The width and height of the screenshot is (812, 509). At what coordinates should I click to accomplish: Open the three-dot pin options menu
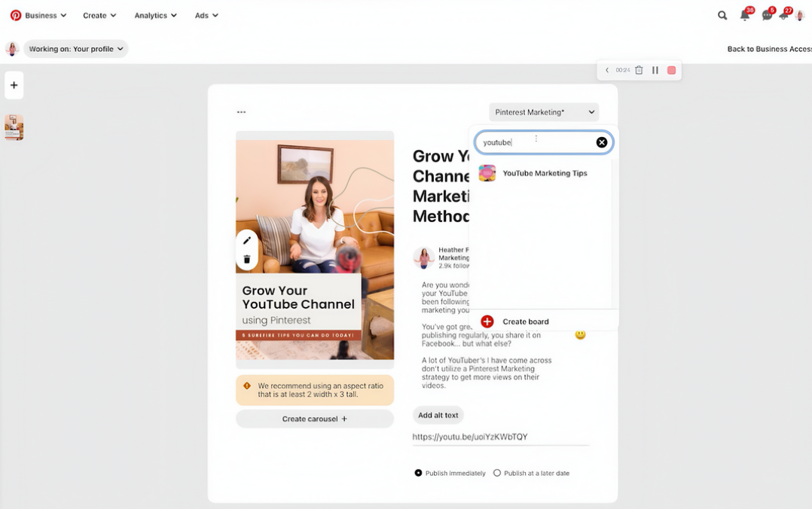coord(241,112)
